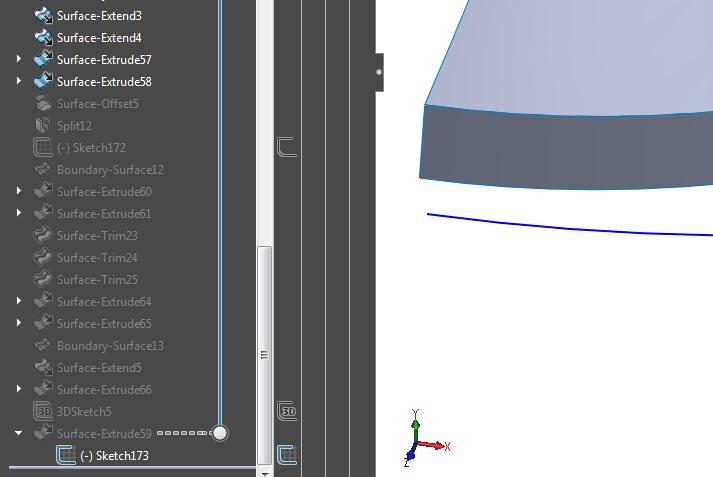713x477 pixels.
Task: Expand the Surface-Extrude58 feature
Action: coord(19,81)
